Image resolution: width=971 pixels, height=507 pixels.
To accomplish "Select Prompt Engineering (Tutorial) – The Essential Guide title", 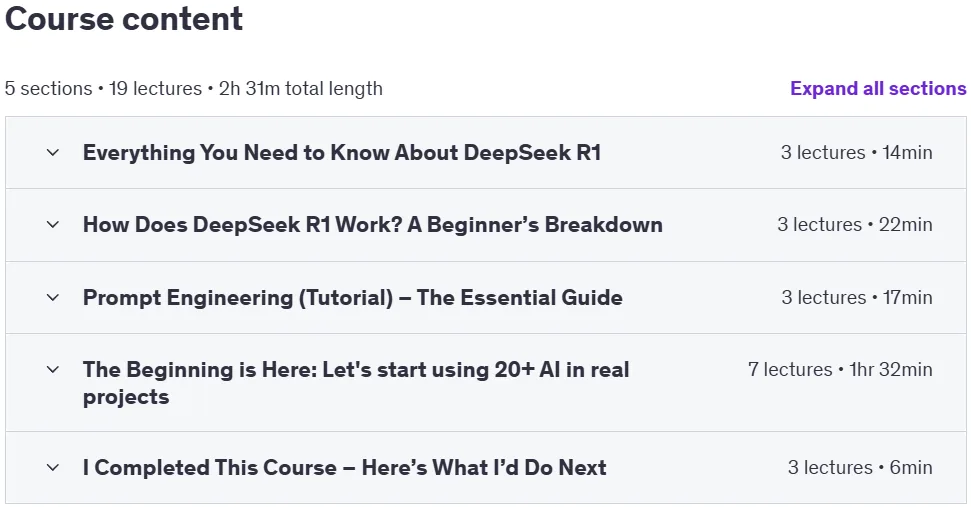I will [x=353, y=298].
